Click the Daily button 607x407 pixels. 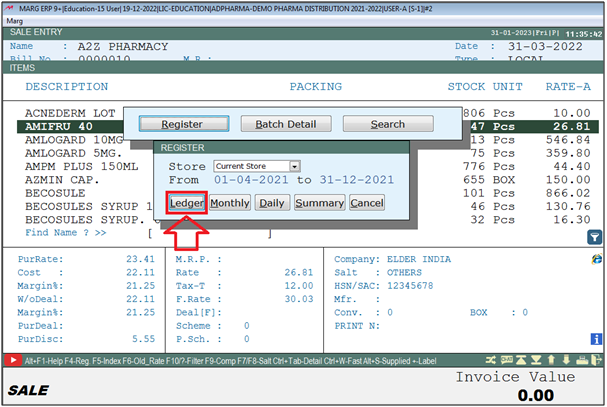click(x=272, y=203)
